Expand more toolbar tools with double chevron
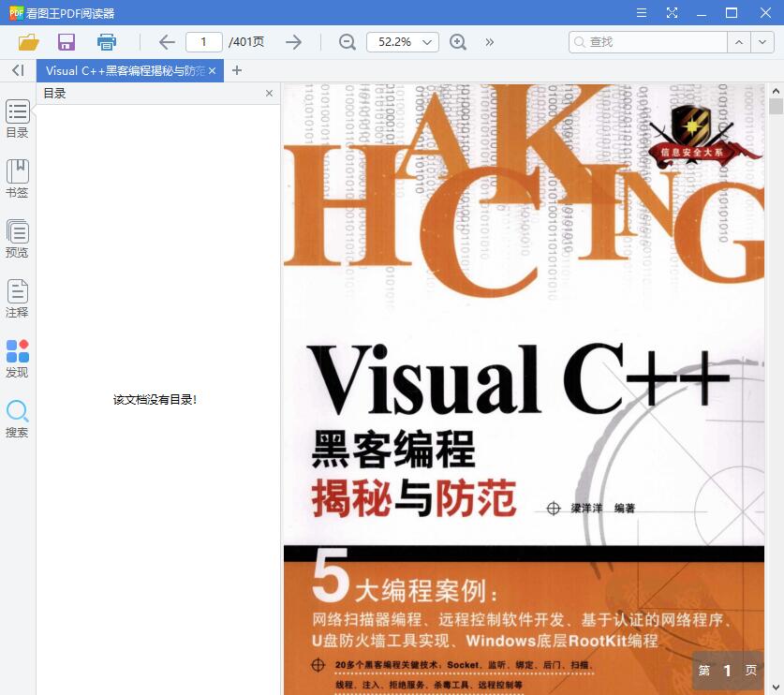 coord(490,42)
